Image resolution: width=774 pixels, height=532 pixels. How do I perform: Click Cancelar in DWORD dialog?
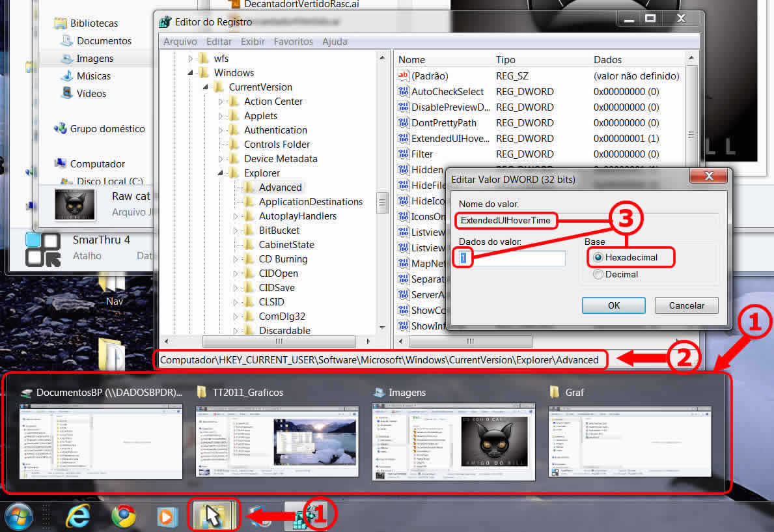pyautogui.click(x=686, y=305)
